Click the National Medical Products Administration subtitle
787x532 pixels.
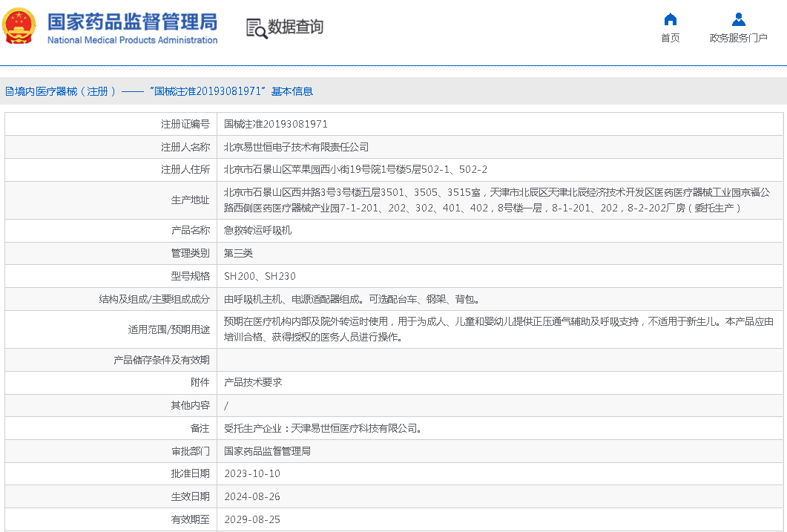[x=133, y=40]
